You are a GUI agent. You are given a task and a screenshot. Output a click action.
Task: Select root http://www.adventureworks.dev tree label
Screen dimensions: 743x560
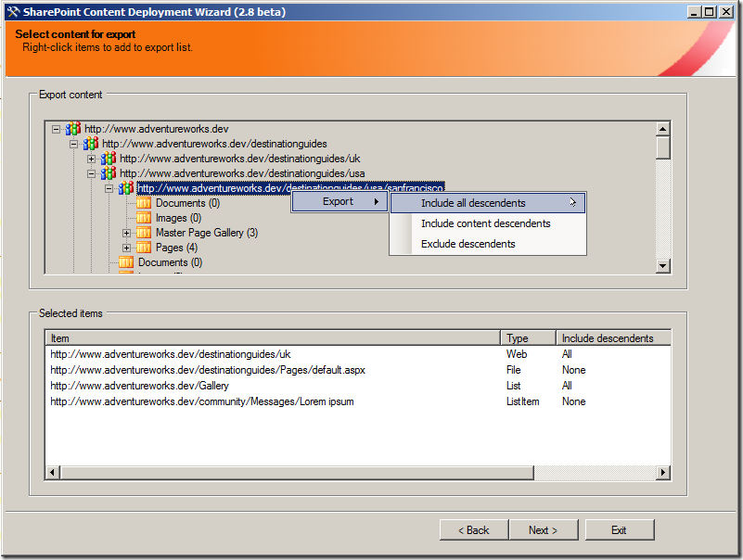point(157,129)
